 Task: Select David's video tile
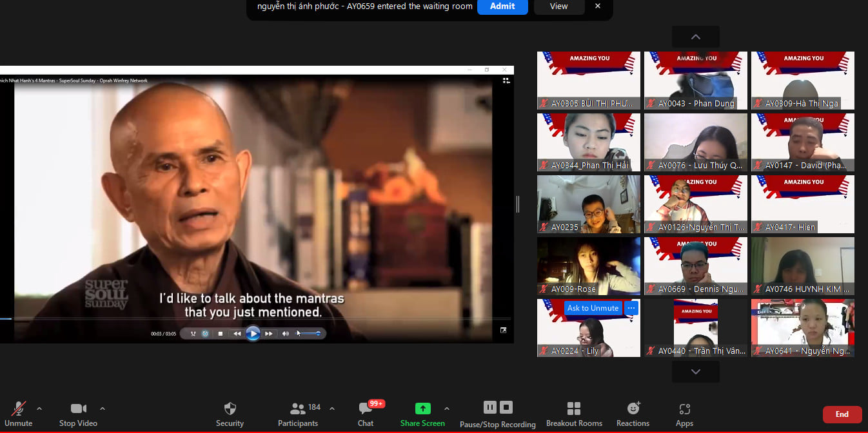coord(803,142)
